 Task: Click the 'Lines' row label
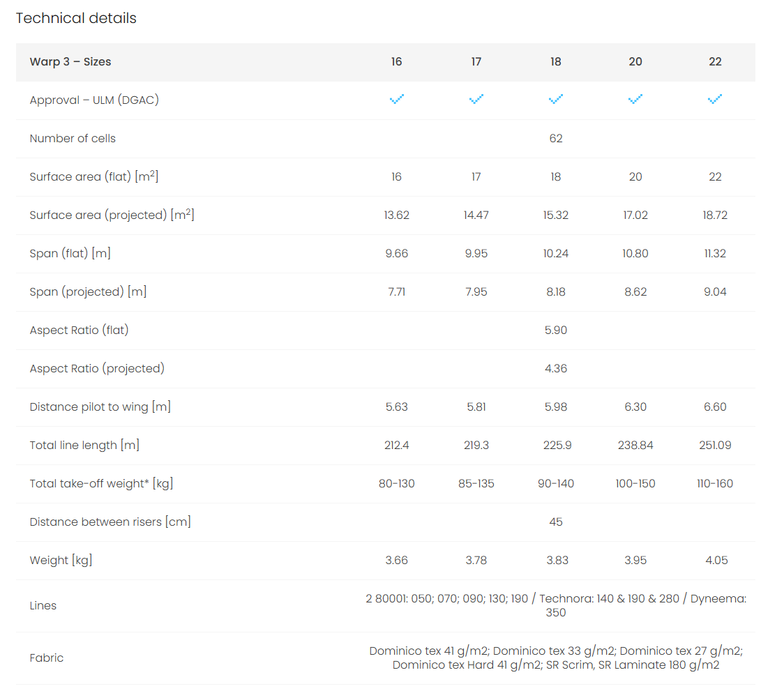point(43,606)
